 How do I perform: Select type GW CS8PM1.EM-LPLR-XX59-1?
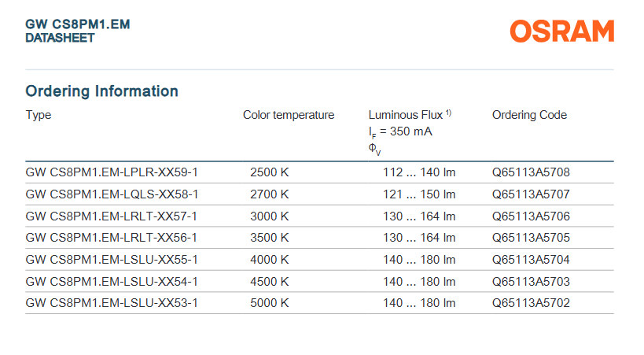click(x=112, y=172)
